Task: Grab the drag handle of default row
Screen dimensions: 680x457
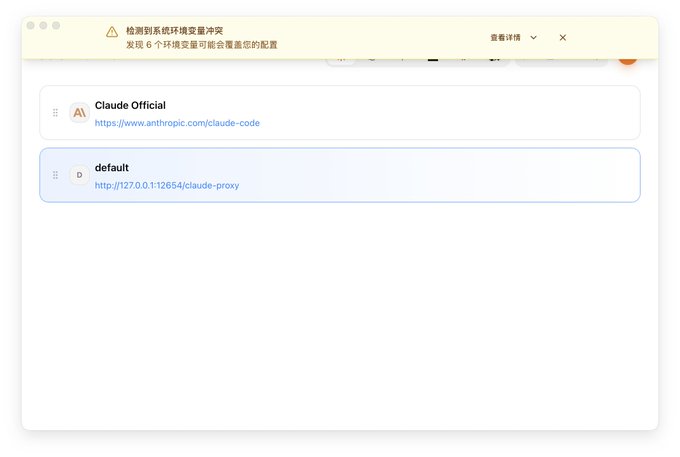Action: (55, 175)
